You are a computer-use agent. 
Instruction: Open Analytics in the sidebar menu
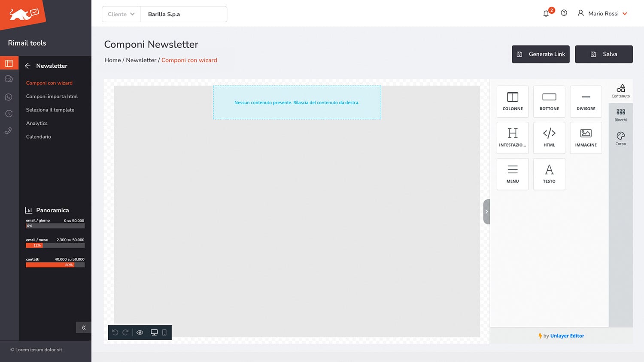pyautogui.click(x=37, y=123)
